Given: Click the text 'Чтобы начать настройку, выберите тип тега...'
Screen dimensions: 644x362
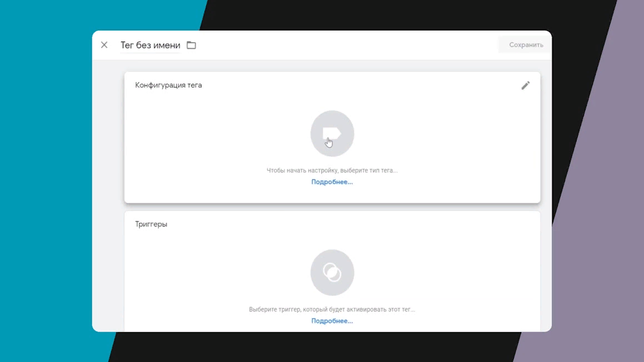Looking at the screenshot, I should point(332,170).
